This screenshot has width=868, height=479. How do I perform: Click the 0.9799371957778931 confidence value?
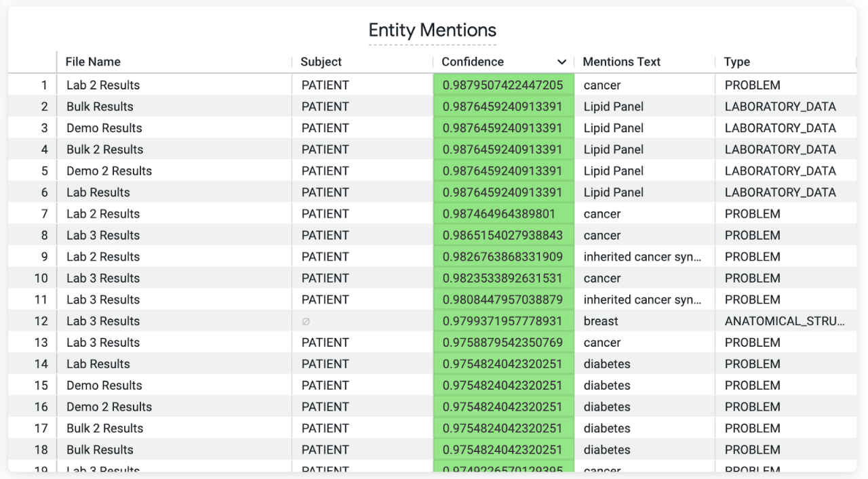502,321
